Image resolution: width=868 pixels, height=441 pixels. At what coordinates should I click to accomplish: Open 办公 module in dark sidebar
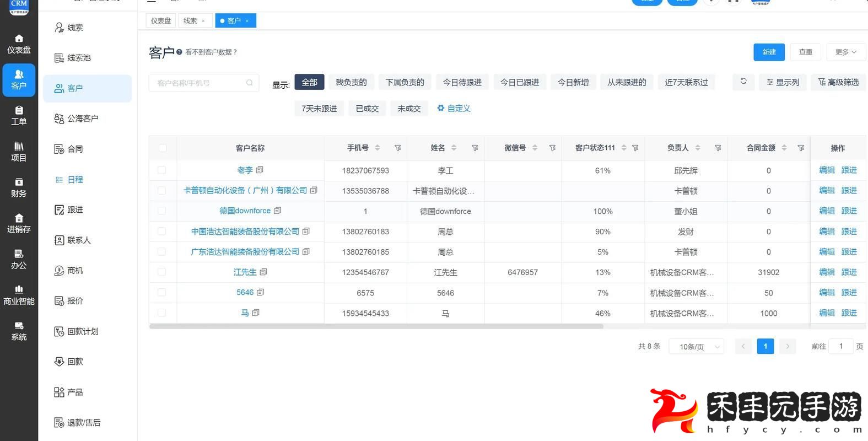pos(19,259)
